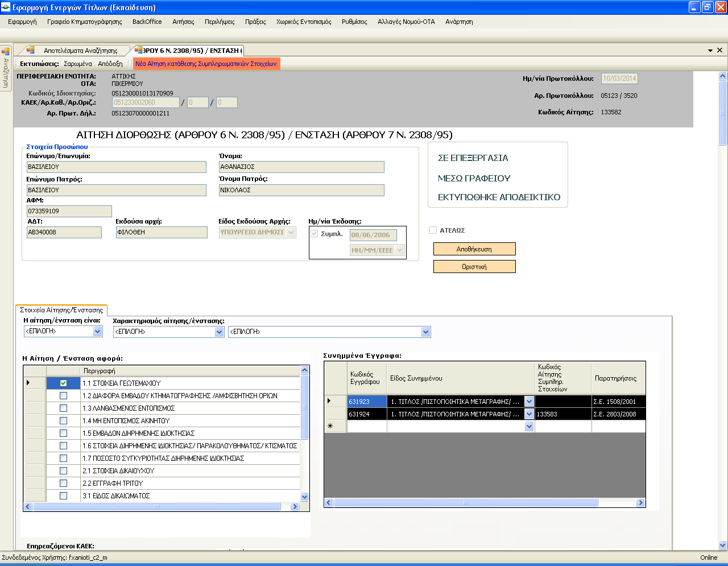Click the Επώνυμο/Επωνυμία field ΒΑΣΙΛΕΙΟΥ
Screen dimensions: 728x566
click(x=116, y=167)
